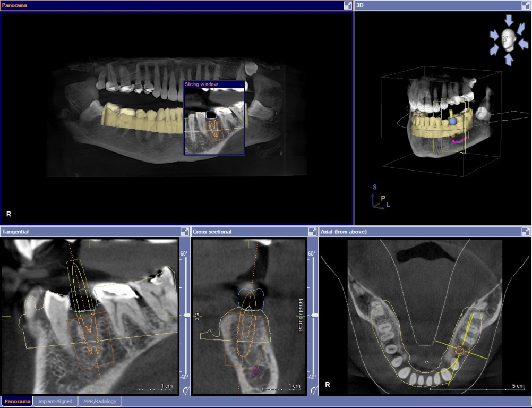This screenshot has width=532, height=408.
Task: Click the upper-right arrow beside the head model
Action: point(521,29)
